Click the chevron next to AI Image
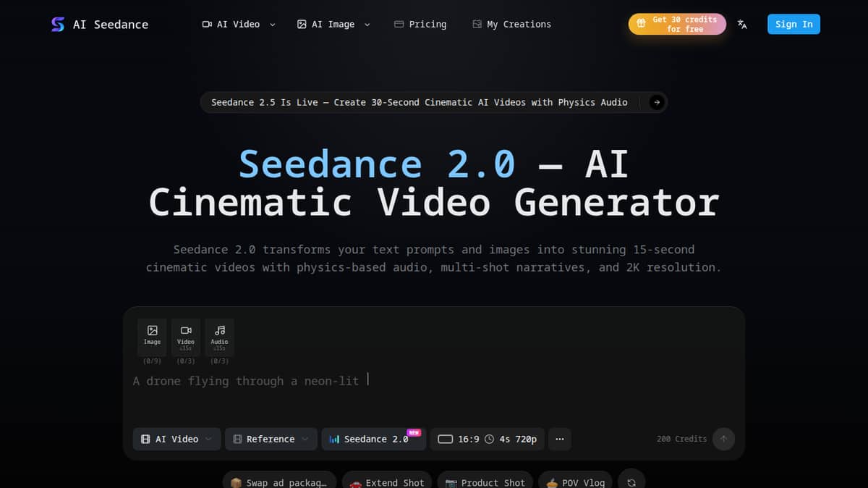This screenshot has width=868, height=488. click(367, 24)
